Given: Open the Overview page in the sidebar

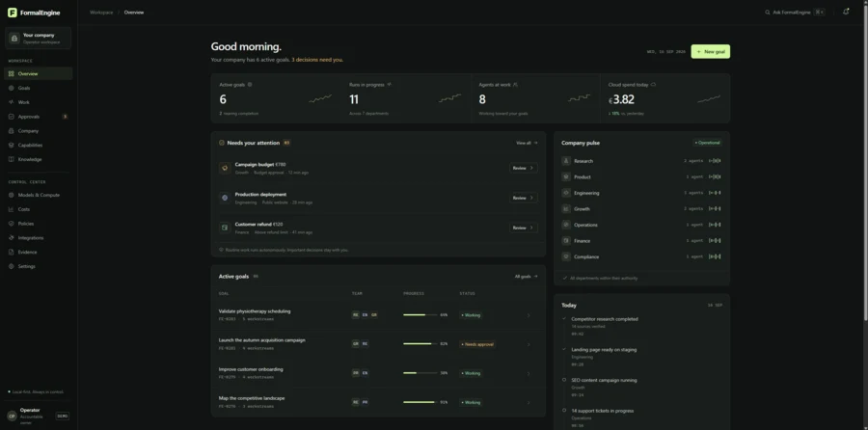Looking at the screenshot, I should [x=39, y=73].
